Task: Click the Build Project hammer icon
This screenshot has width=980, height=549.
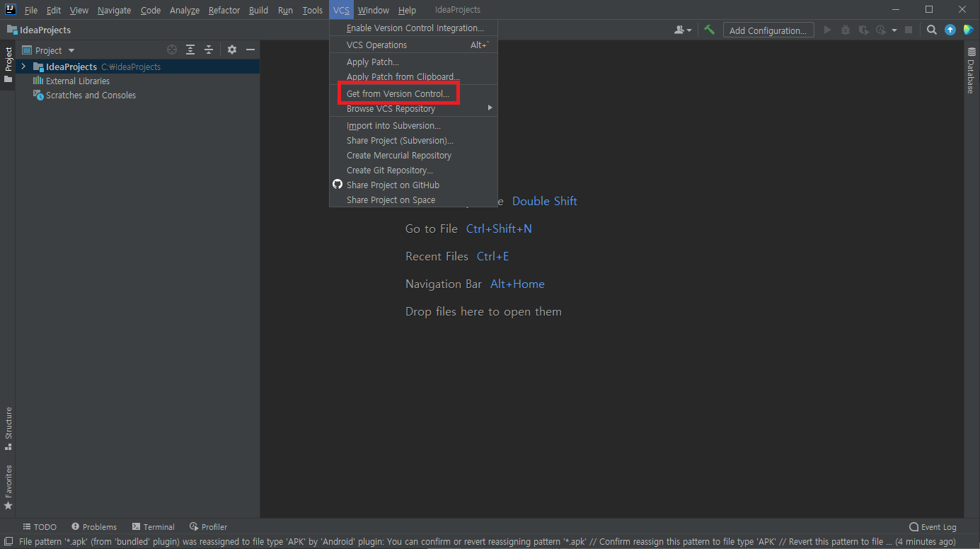Action: click(x=709, y=30)
